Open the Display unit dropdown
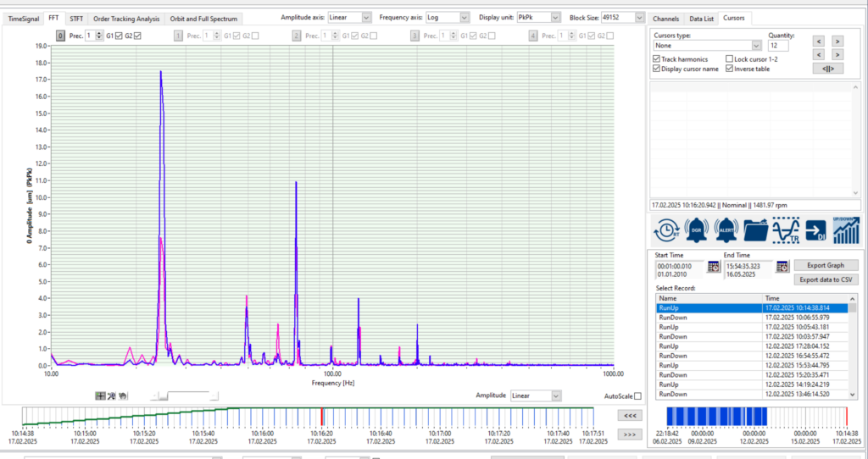This screenshot has height=459, width=868. click(x=538, y=18)
